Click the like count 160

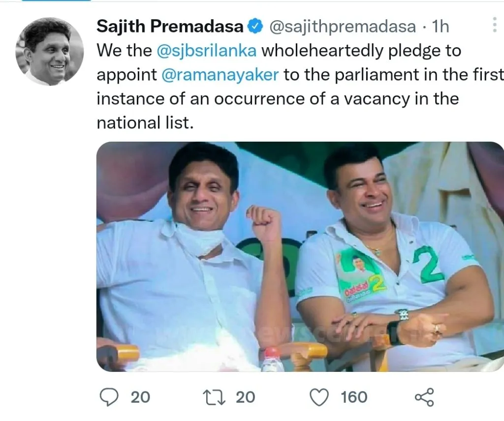click(x=354, y=397)
